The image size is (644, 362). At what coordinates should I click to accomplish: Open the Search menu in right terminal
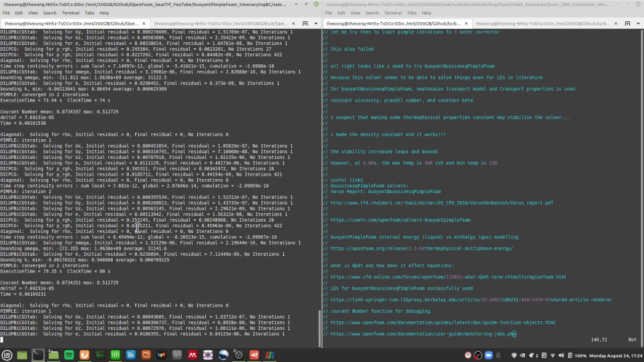pos(372,13)
